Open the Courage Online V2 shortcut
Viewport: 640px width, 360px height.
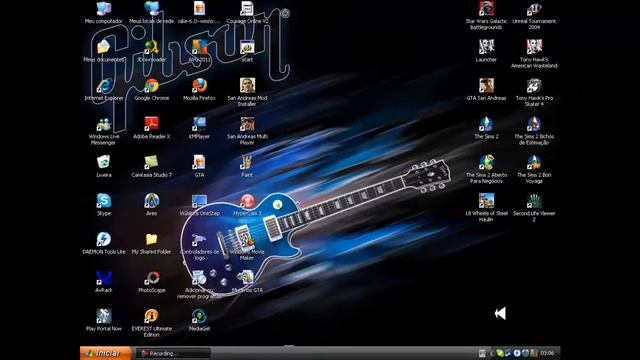pyautogui.click(x=247, y=9)
